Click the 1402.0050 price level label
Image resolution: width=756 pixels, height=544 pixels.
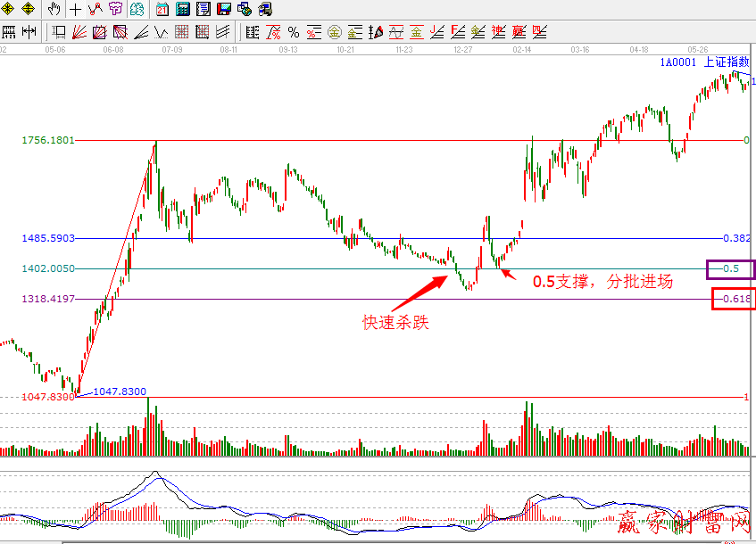pos(48,268)
